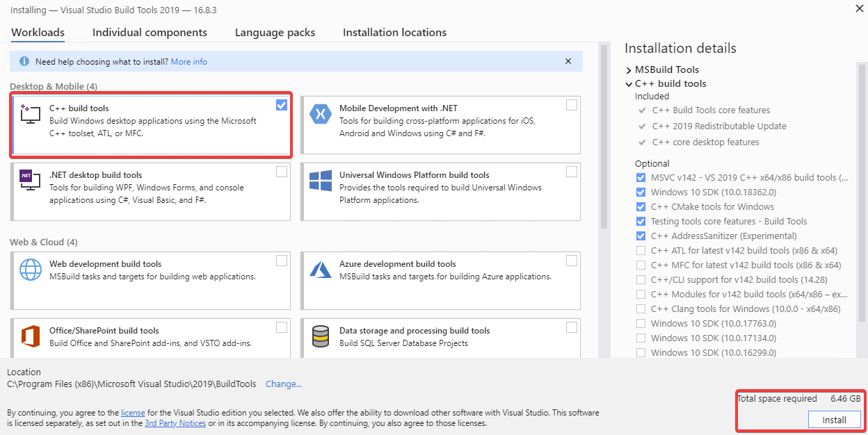Open the Individual components tab
Image resolution: width=868 pixels, height=435 pixels.
click(x=150, y=33)
